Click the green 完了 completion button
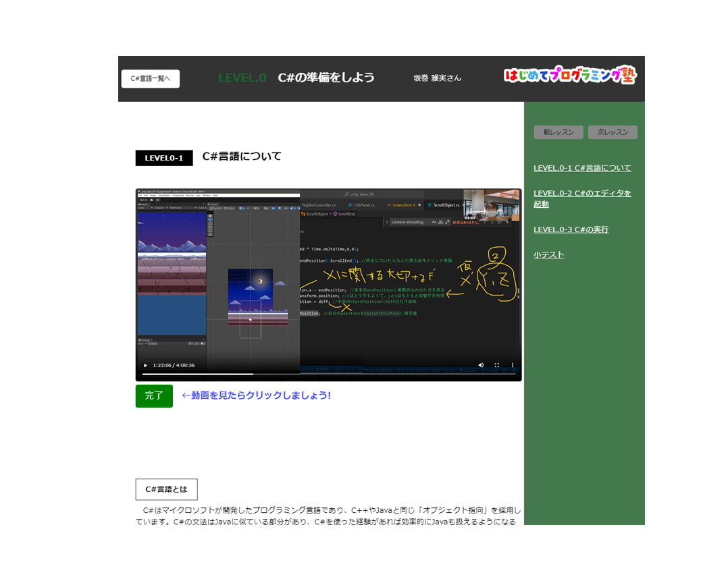Viewport: 728px width, 581px height. (154, 396)
